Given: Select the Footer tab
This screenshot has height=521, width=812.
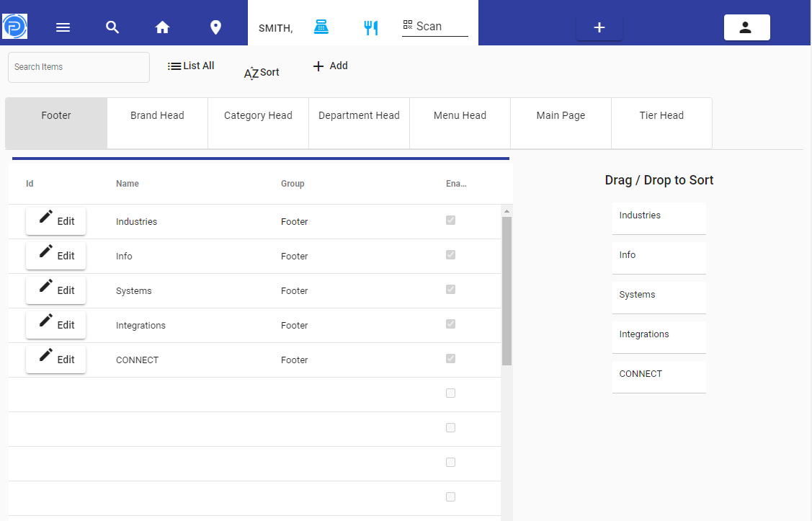Looking at the screenshot, I should 56,123.
